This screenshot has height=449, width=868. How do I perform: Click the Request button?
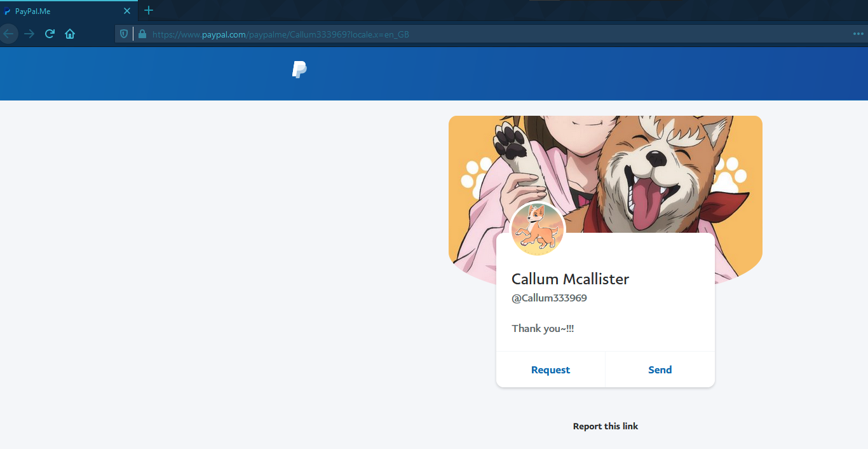[x=550, y=370]
